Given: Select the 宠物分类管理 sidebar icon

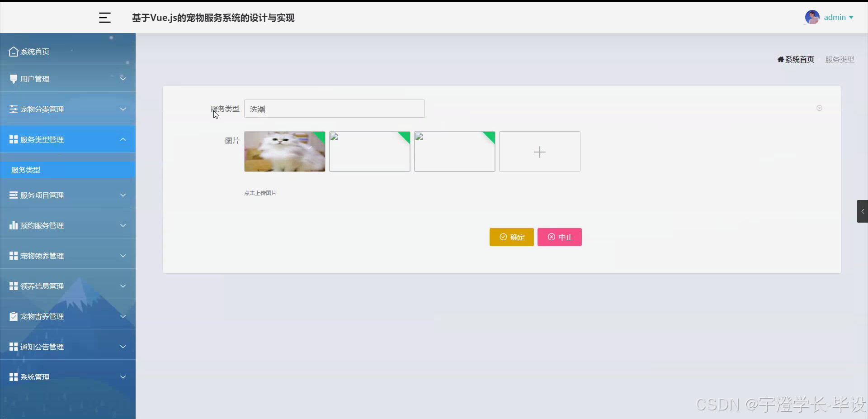Looking at the screenshot, I should click(x=13, y=109).
